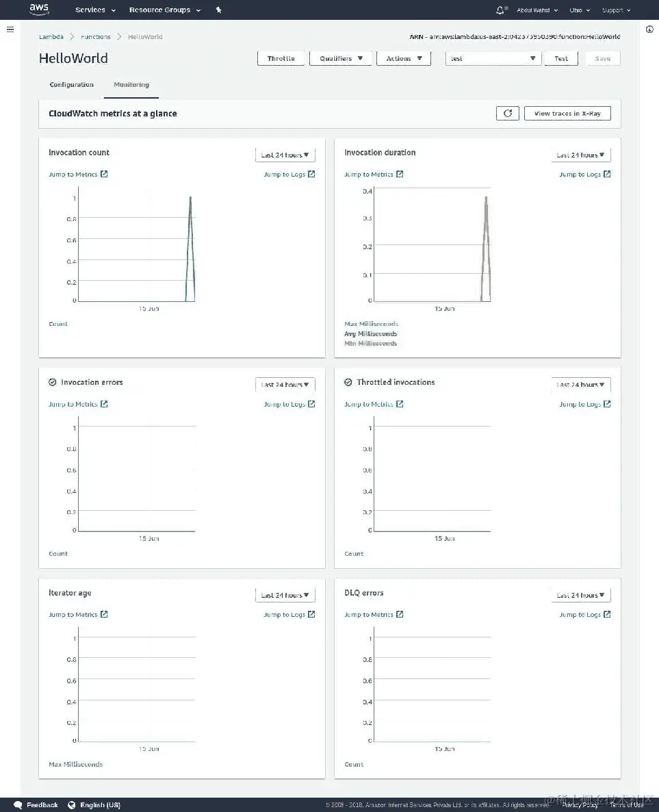Open external icon beside Invocation errors Jump to Metrics

pyautogui.click(x=104, y=404)
